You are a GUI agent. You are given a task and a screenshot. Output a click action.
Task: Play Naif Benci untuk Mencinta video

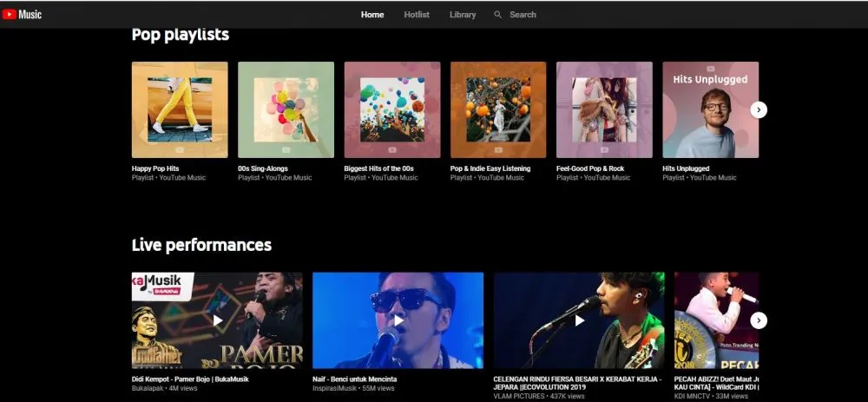click(x=398, y=320)
